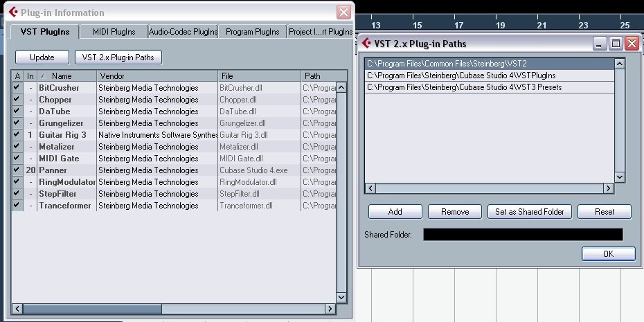Select the Guitar Rig 3 plug-in name

coord(62,135)
